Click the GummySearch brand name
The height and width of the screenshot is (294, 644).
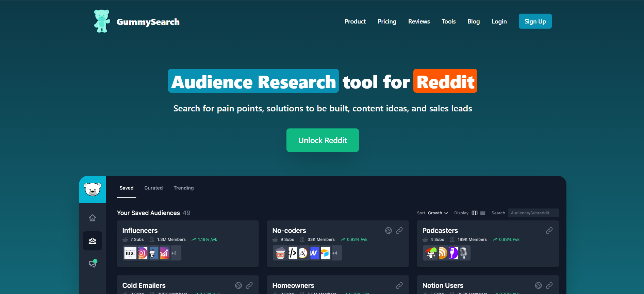148,22
